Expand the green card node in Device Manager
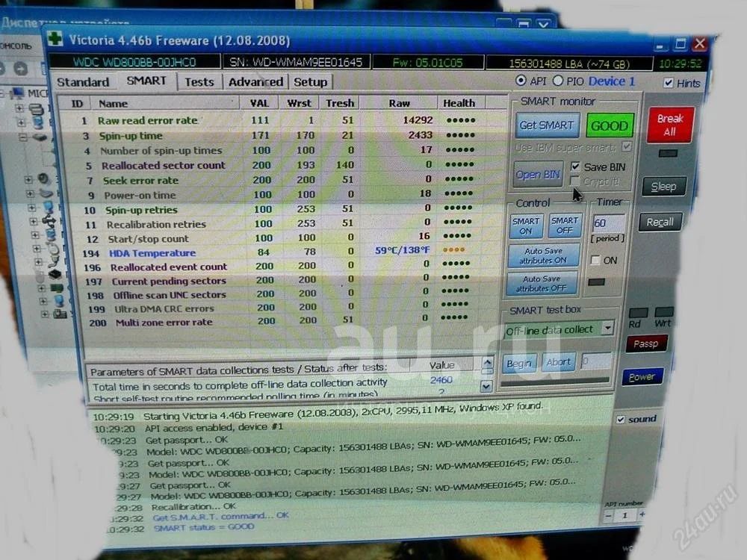 [41, 288]
